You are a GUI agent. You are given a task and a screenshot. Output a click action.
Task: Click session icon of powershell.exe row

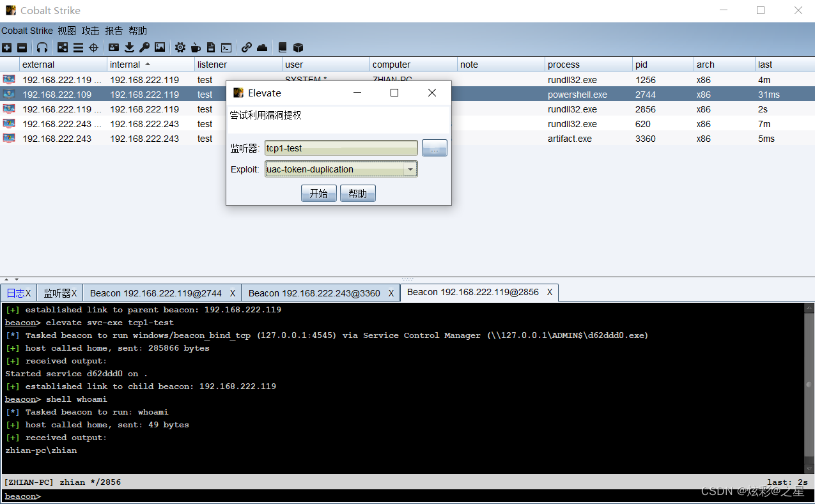point(9,95)
